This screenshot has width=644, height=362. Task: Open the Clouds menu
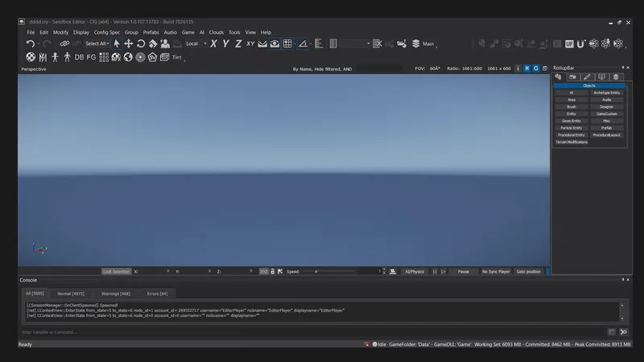[216, 32]
